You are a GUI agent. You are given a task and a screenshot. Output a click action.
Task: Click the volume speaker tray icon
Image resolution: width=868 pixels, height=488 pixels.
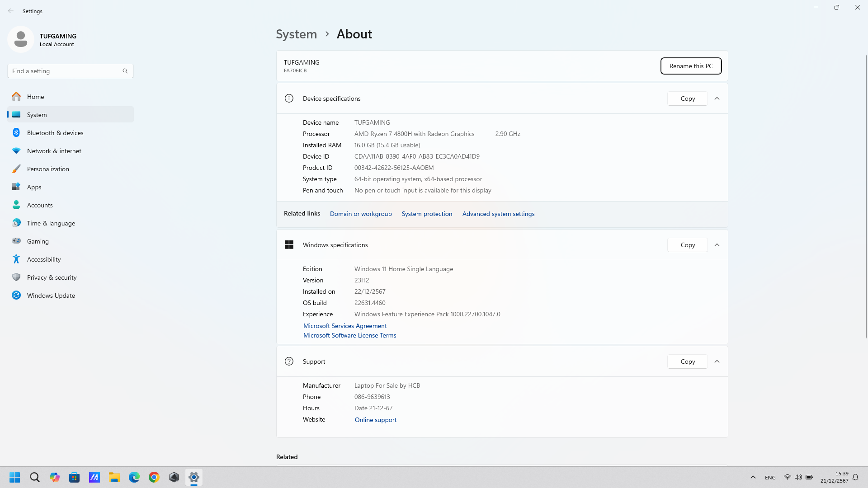[x=798, y=477]
